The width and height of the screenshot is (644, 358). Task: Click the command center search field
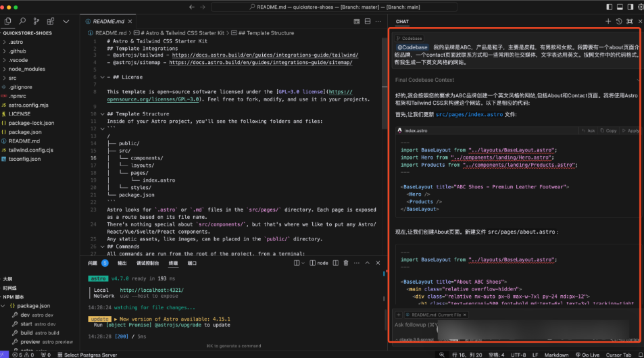tap(334, 7)
